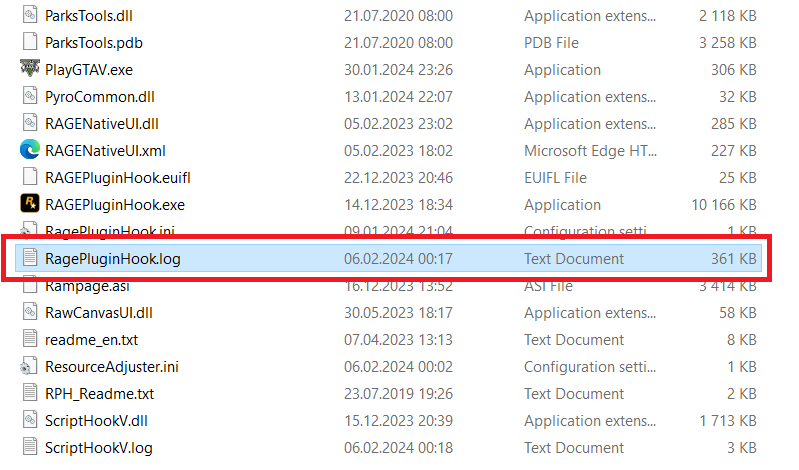799x470 pixels.
Task: Select the RAGEPluginHook.euifl file icon
Action: [x=29, y=177]
